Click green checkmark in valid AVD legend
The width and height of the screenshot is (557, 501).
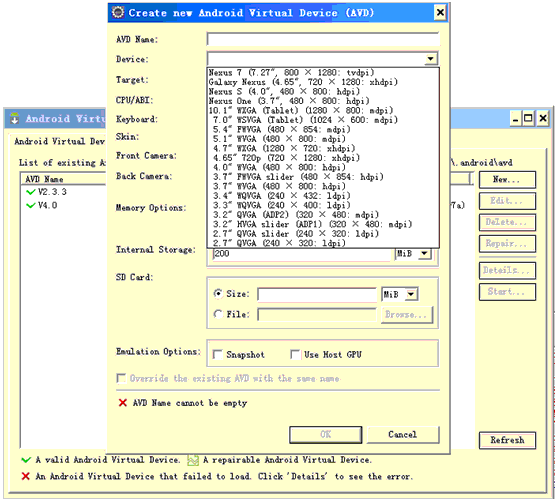click(x=26, y=460)
